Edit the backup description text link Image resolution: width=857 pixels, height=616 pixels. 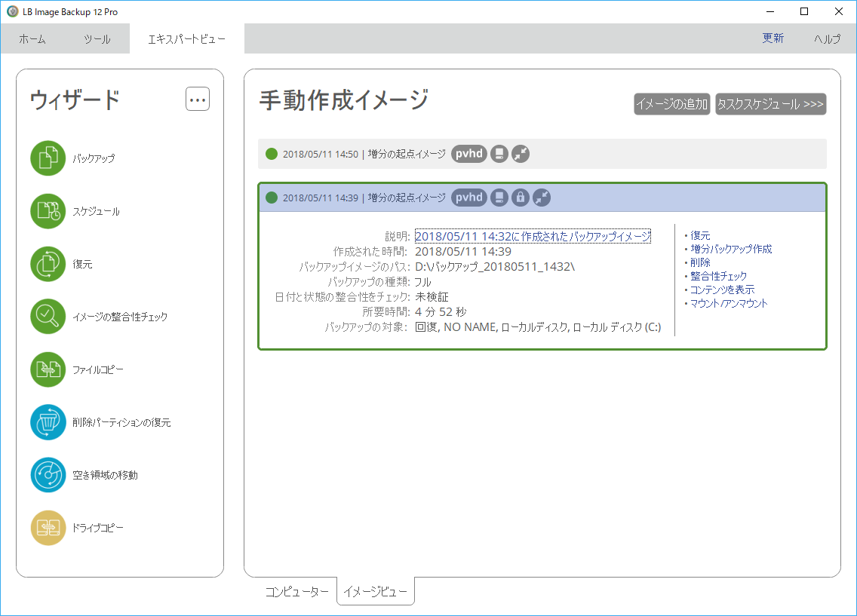[x=532, y=236]
